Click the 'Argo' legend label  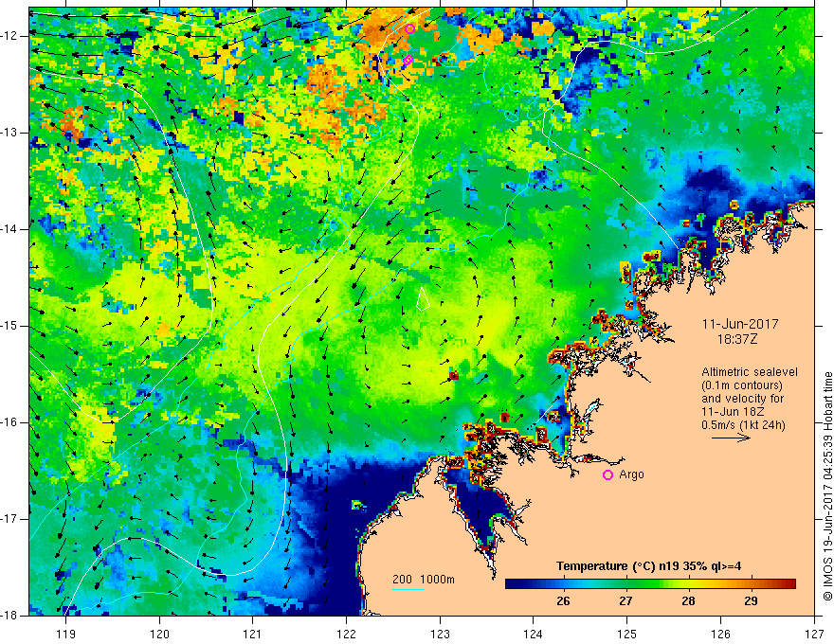(x=631, y=475)
